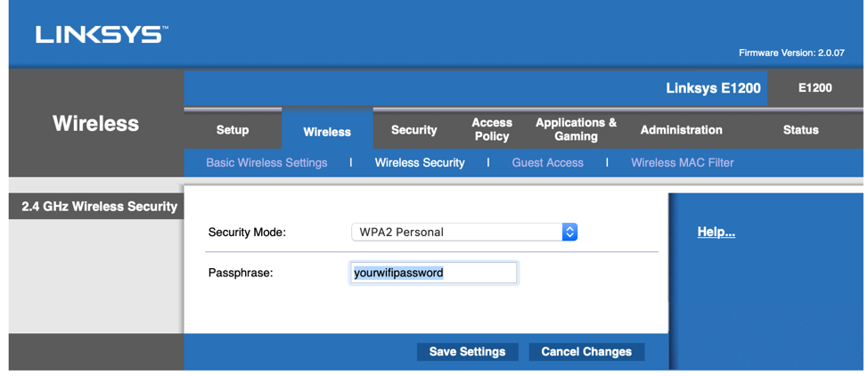
Task: Click the Security Mode: label
Action: [247, 232]
